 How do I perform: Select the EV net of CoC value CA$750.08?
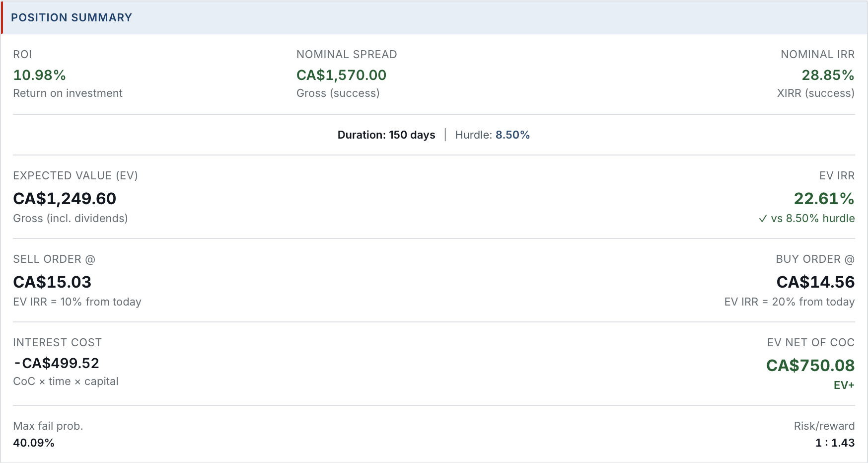point(810,366)
